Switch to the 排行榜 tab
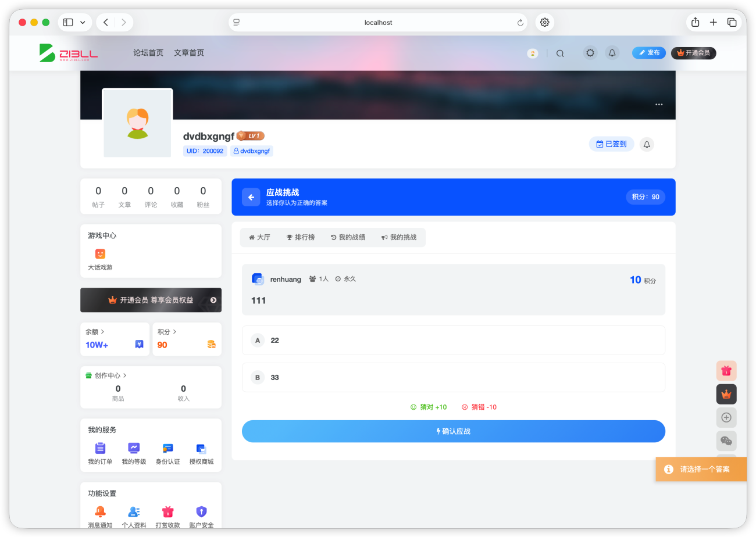 pos(300,237)
